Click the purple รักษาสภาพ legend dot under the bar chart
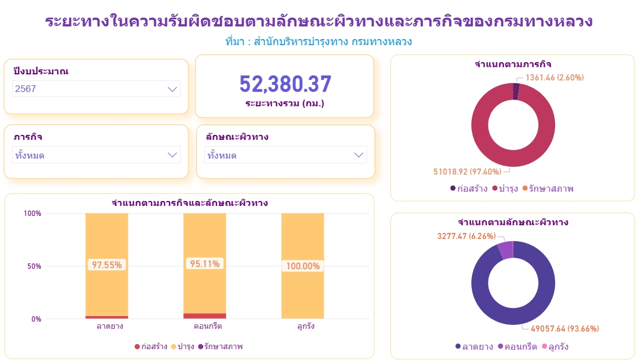641x364 pixels. pos(201,346)
